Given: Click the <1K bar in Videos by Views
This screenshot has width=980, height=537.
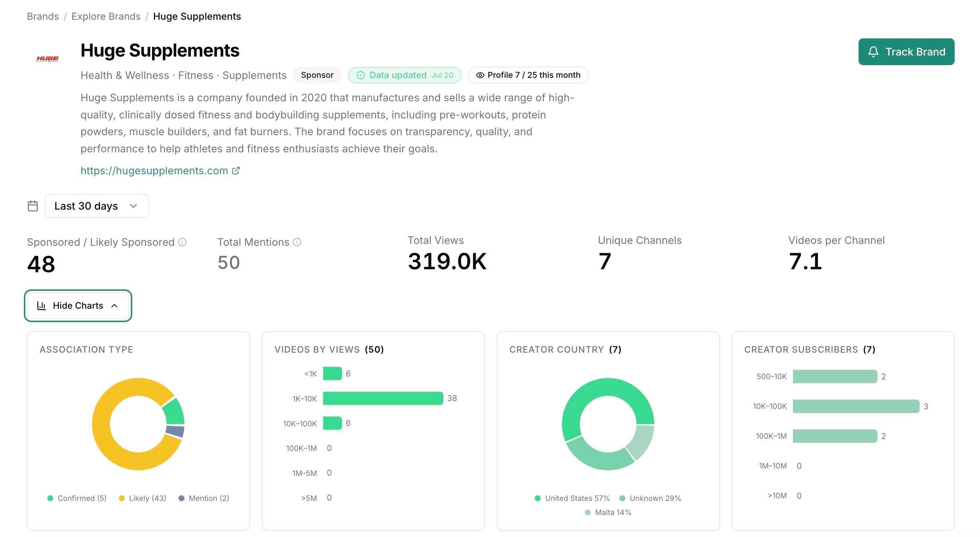Looking at the screenshot, I should [x=332, y=374].
